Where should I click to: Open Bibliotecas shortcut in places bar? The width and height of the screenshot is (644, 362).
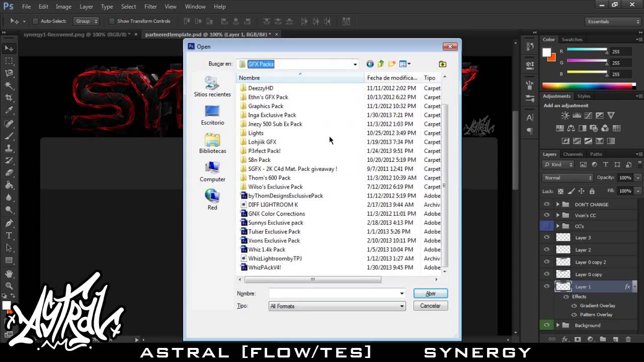(x=212, y=143)
